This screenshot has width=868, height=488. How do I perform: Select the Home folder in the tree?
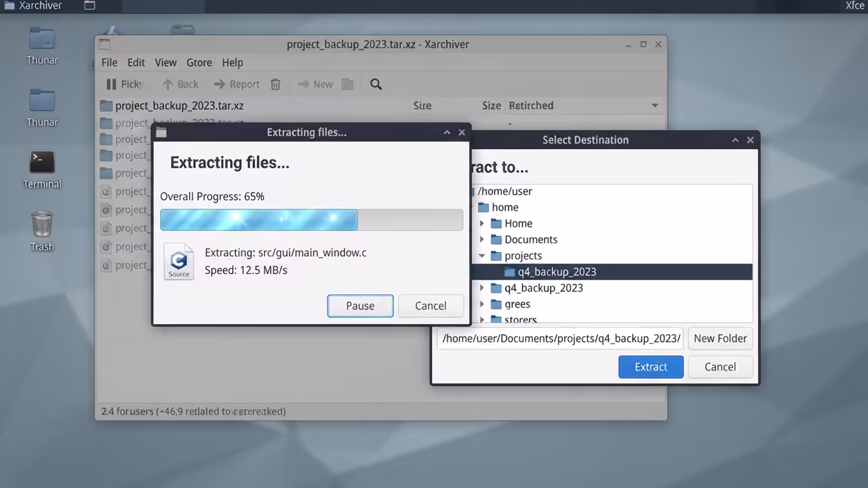[x=518, y=223]
